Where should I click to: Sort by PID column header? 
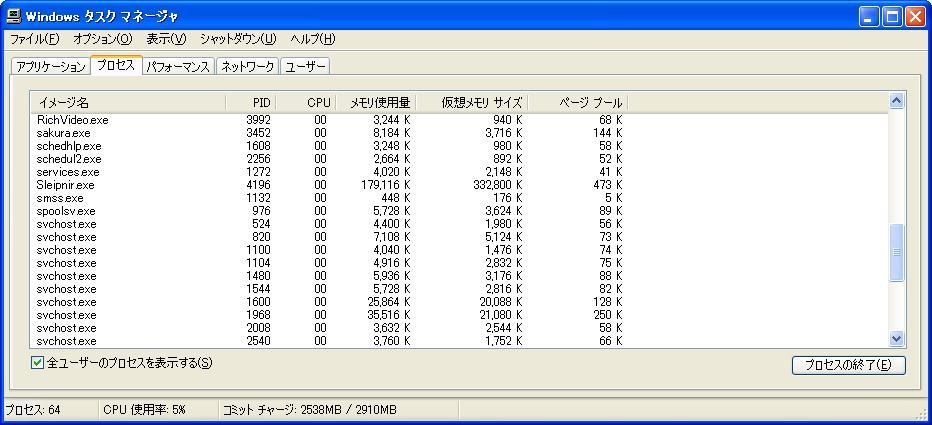click(x=251, y=102)
